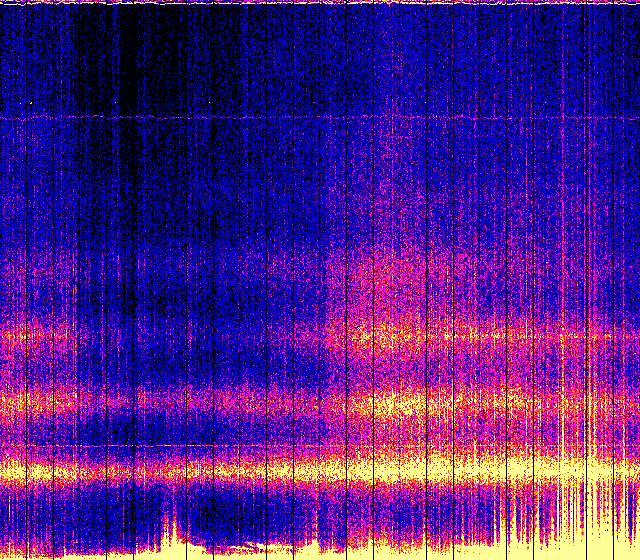Click the yellow vertical streaks at bottom right
640x560 pixels.
click(x=570, y=510)
